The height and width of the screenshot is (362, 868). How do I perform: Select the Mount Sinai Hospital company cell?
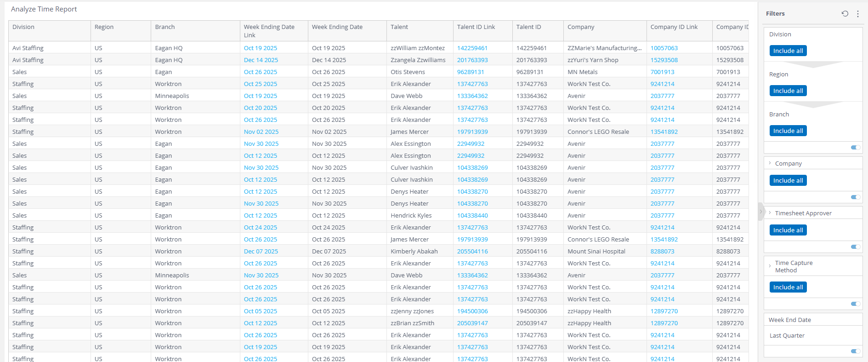(x=605, y=251)
